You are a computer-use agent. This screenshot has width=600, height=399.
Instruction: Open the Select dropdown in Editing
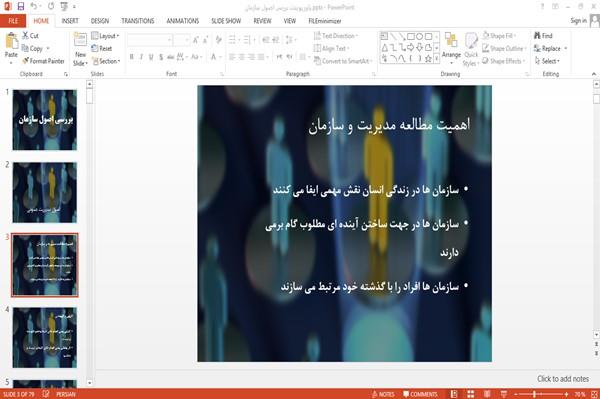(547, 61)
